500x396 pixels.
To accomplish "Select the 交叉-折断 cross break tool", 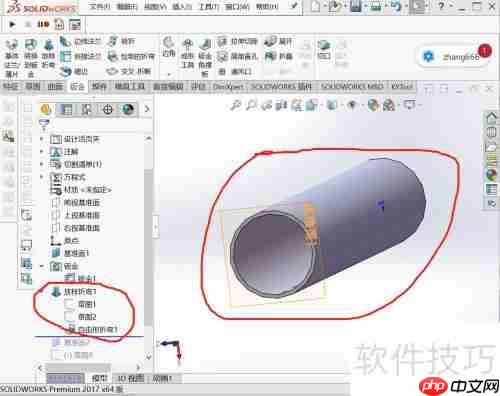I will coord(129,71).
